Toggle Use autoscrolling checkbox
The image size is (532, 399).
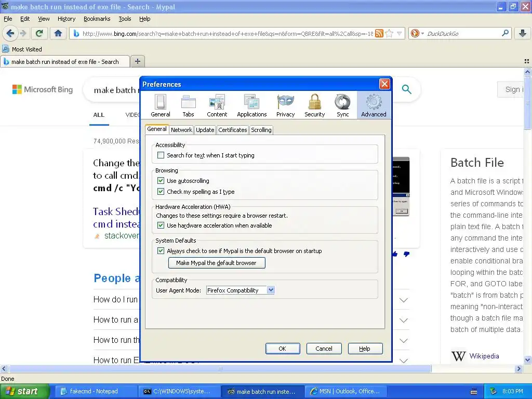161,180
